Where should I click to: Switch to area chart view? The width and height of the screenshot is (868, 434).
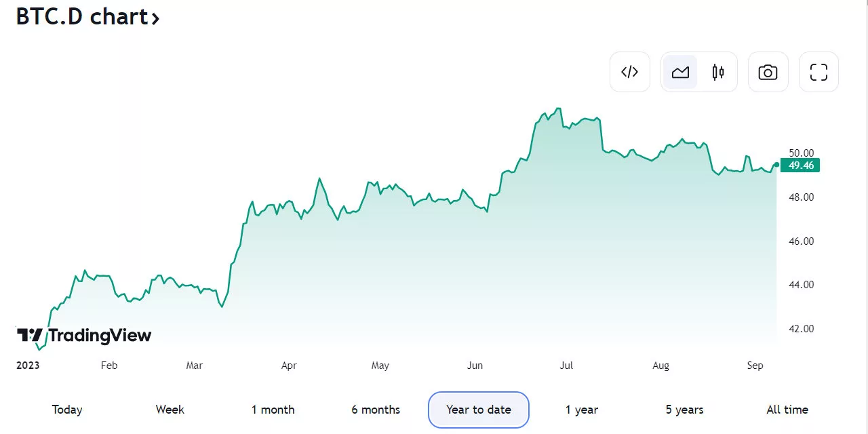(x=680, y=72)
